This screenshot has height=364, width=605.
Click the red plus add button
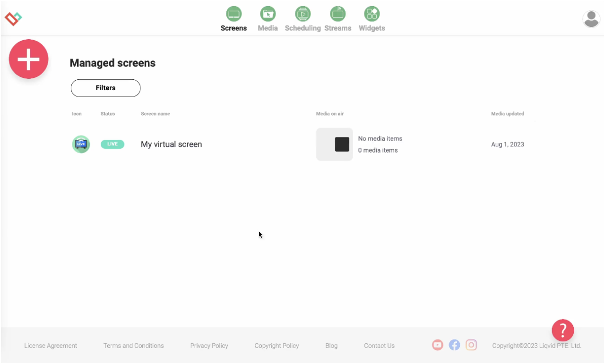click(x=28, y=59)
